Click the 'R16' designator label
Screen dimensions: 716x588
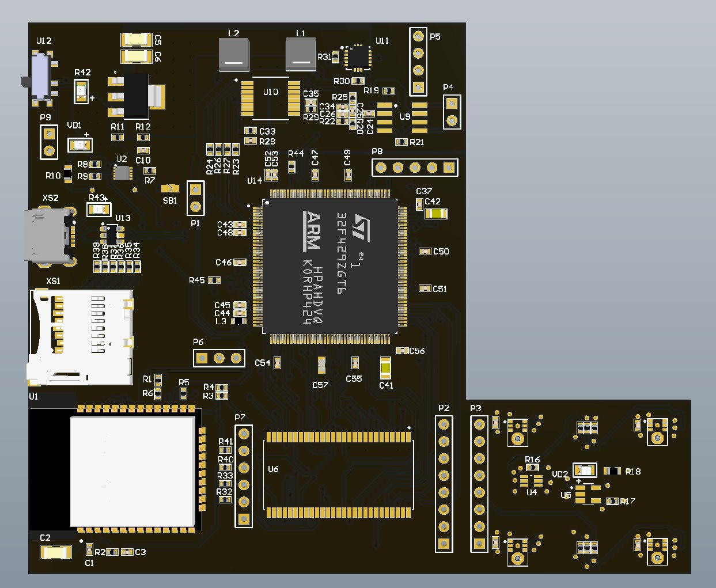point(532,460)
